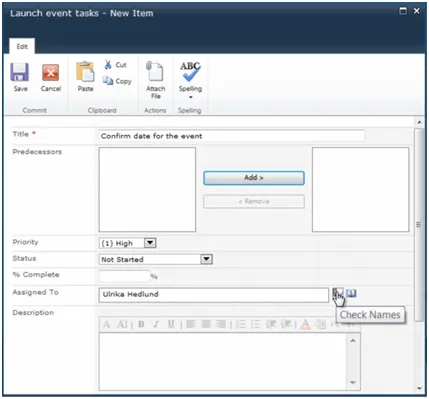Image resolution: width=429 pixels, height=399 pixels.
Task: Click the Save icon in the ribbon
Action: 19,72
